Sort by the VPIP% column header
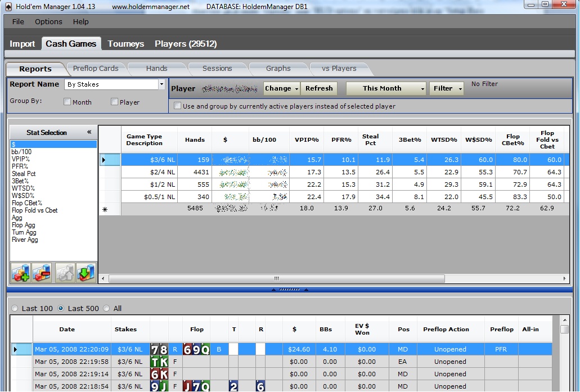 [x=307, y=140]
